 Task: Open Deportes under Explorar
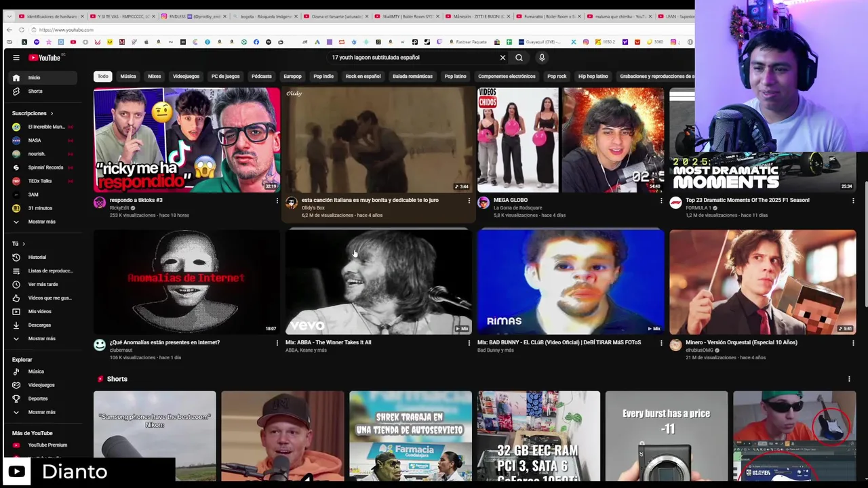(43, 399)
